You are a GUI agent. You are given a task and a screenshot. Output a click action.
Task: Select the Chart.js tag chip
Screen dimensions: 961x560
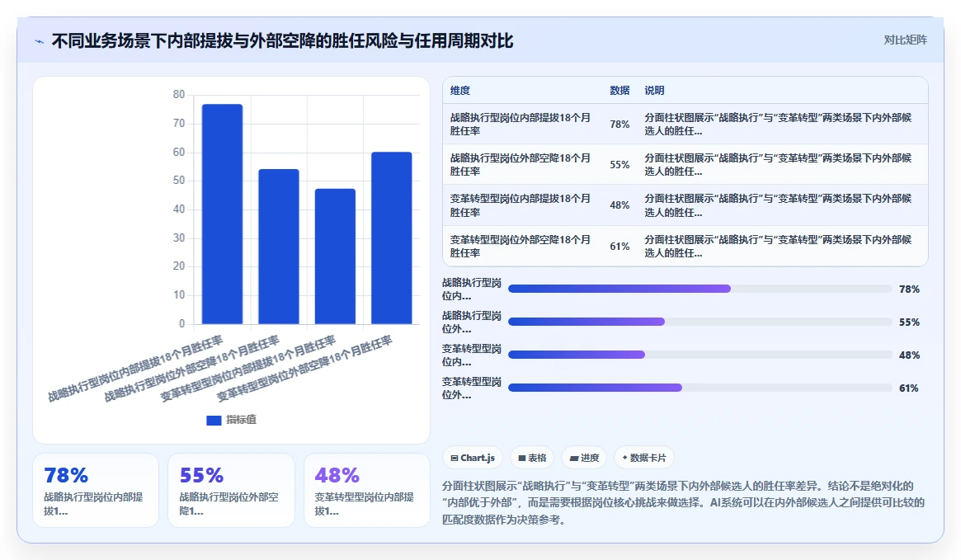point(473,458)
